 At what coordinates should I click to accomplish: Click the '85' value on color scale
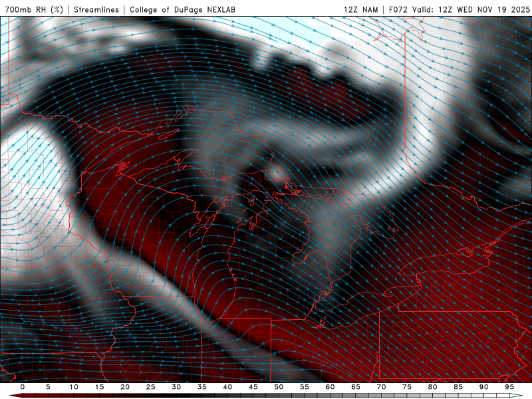pos(458,387)
